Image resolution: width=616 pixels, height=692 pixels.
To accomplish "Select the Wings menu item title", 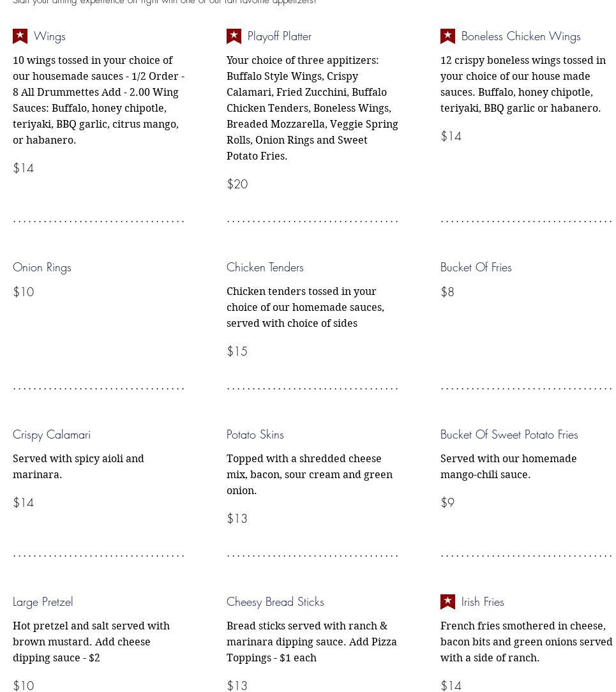I will click(x=50, y=36).
